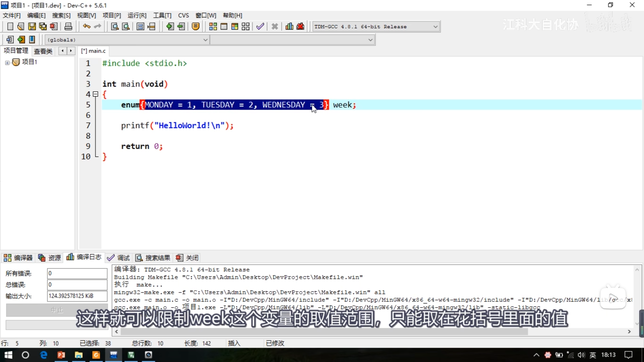Click the Rebuild All four-squares icon
The height and width of the screenshot is (362, 644).
(x=246, y=26)
